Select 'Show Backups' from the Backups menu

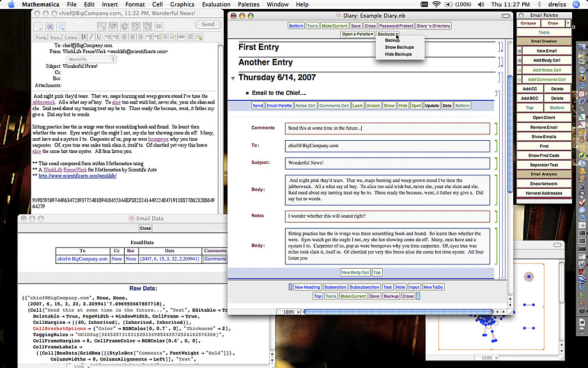(399, 47)
